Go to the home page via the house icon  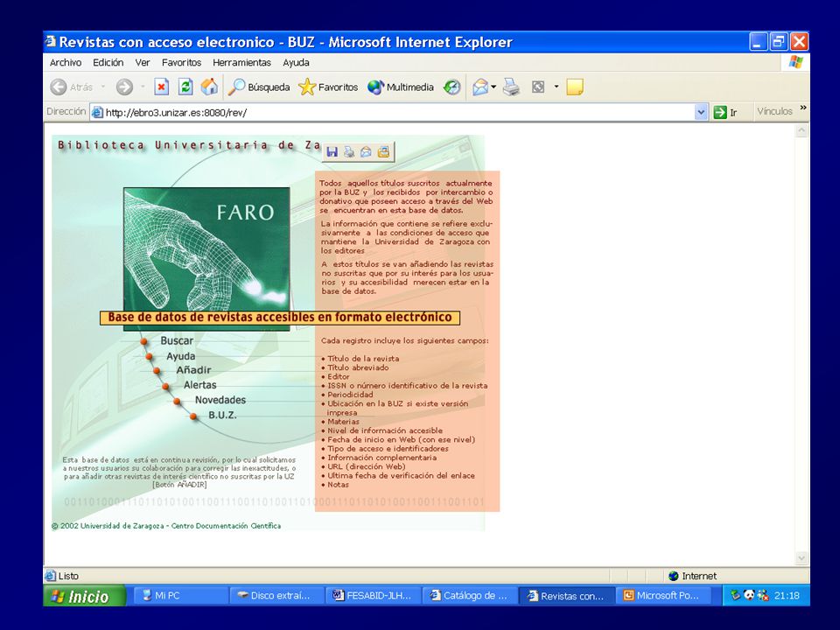209,87
